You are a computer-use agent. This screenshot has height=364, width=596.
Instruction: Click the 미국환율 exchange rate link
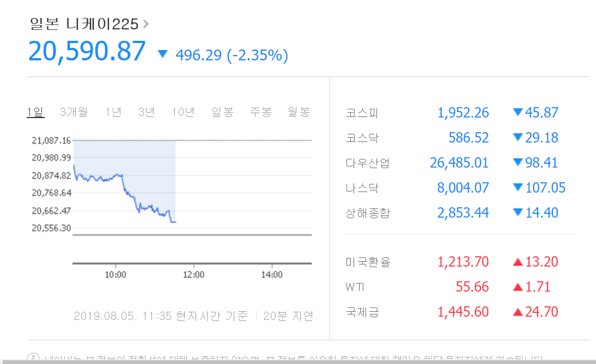(x=368, y=262)
